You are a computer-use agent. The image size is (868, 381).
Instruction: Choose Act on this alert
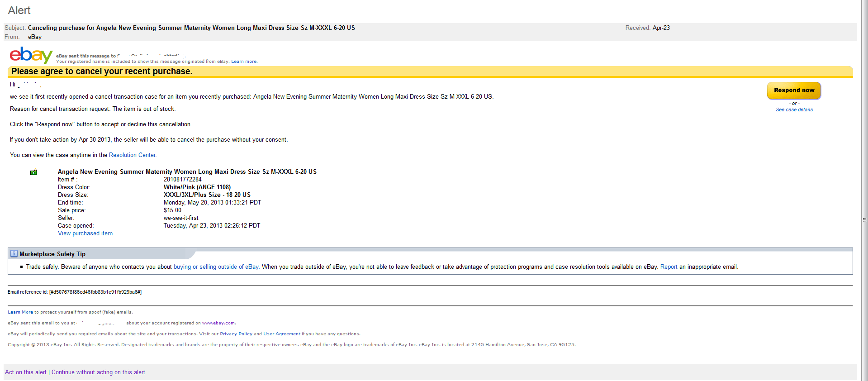tap(26, 372)
